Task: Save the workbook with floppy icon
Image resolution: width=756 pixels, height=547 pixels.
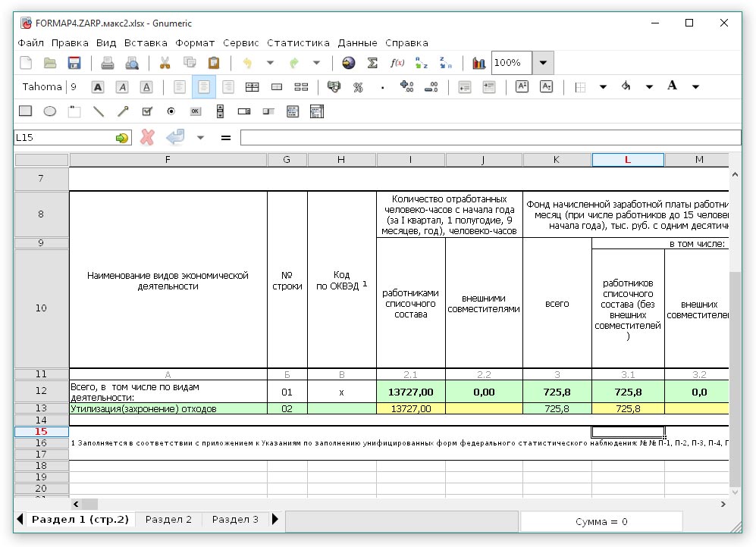Action: coord(74,63)
